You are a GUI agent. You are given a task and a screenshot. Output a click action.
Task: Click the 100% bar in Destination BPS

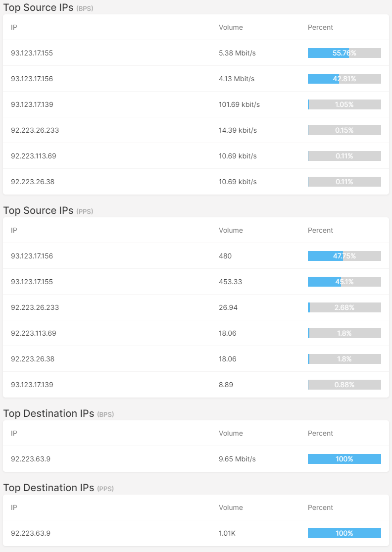pyautogui.click(x=344, y=459)
